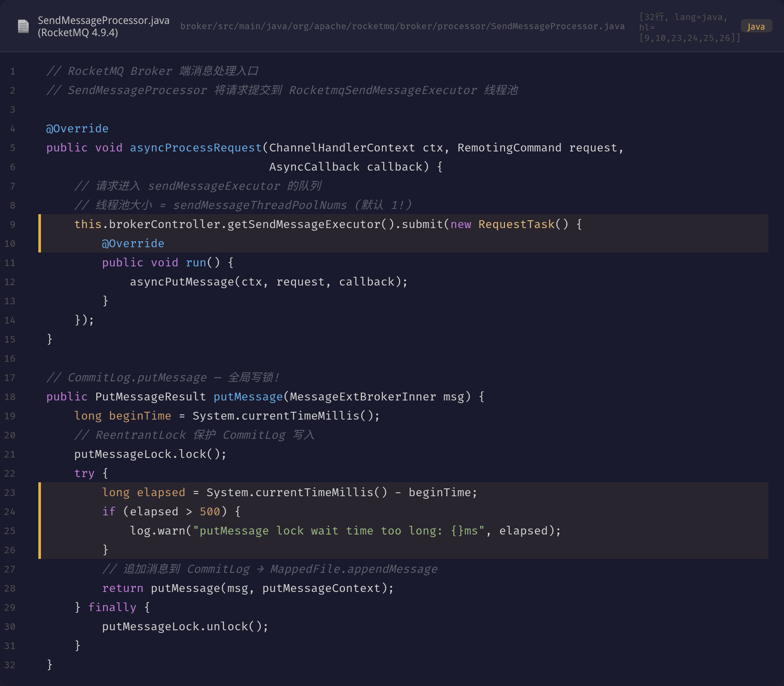The height and width of the screenshot is (686, 784).
Task: Click the @Override annotation on line 10
Action: [x=133, y=244]
